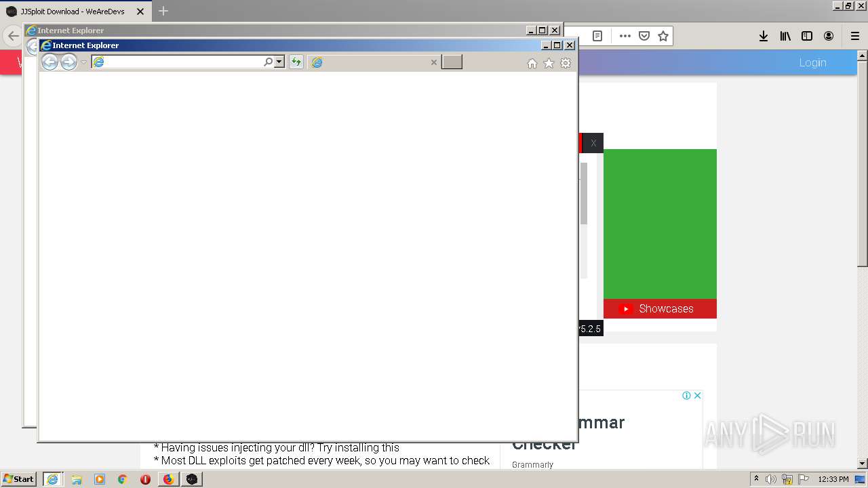Click Firefox scrollbar down arrow
The image size is (868, 488).
click(863, 464)
